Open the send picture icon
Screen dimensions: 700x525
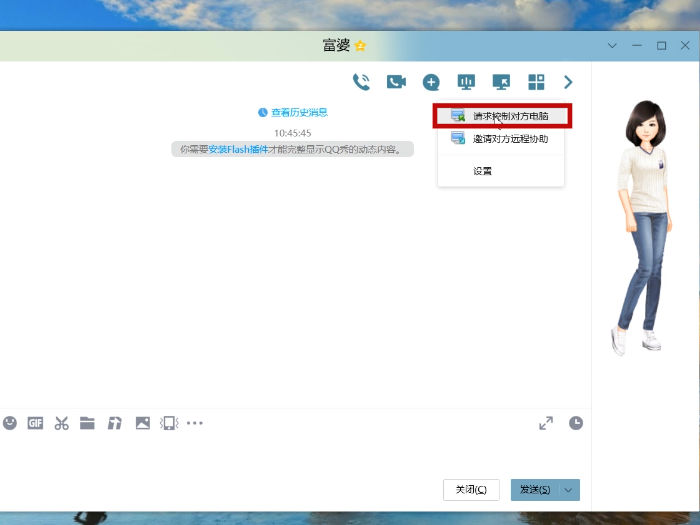point(143,423)
